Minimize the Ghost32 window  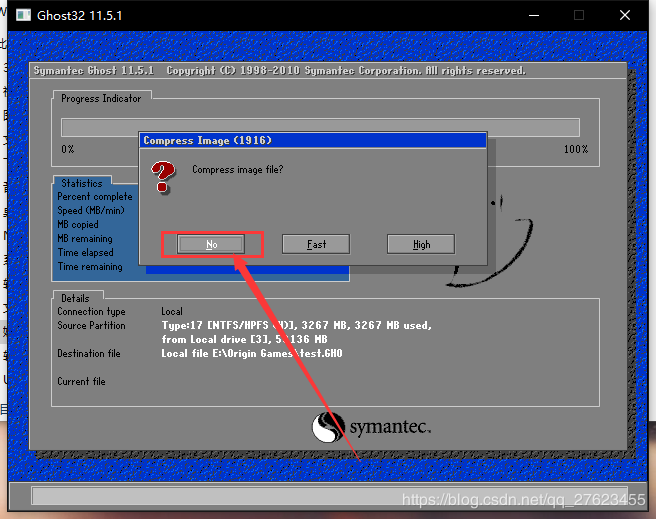[x=534, y=15]
